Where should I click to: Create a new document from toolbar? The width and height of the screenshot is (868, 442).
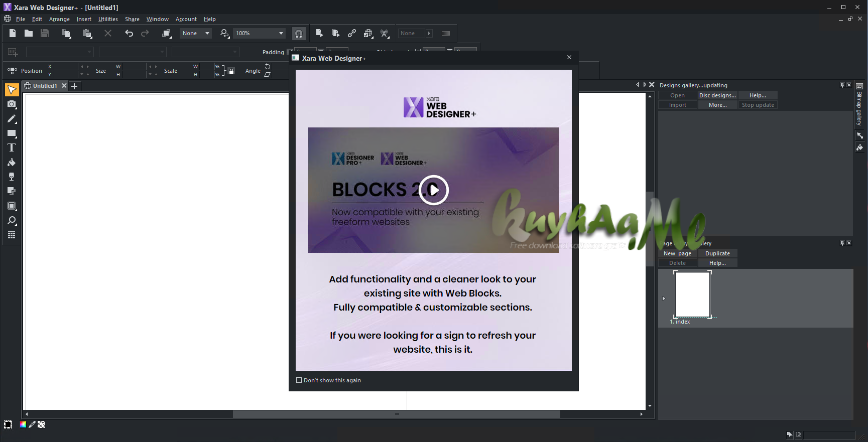click(x=13, y=33)
